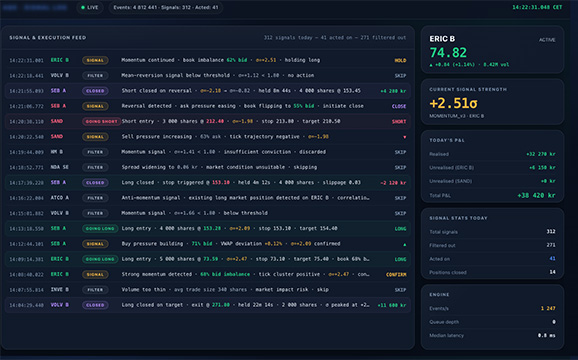The width and height of the screenshot is (578, 360).
Task: Select the 14:20:38.110 timestamp
Action: [26, 121]
